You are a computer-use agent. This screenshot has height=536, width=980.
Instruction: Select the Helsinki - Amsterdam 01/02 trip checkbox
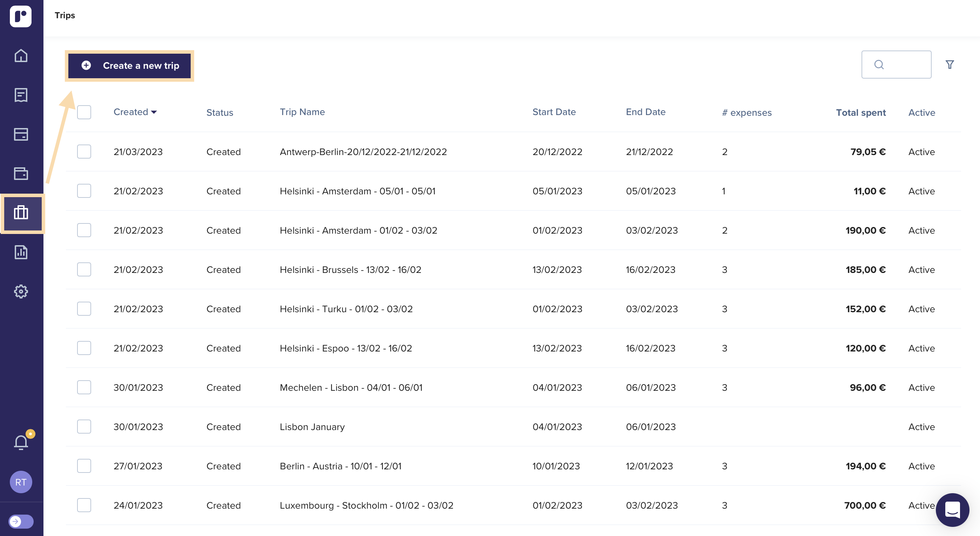pos(84,230)
